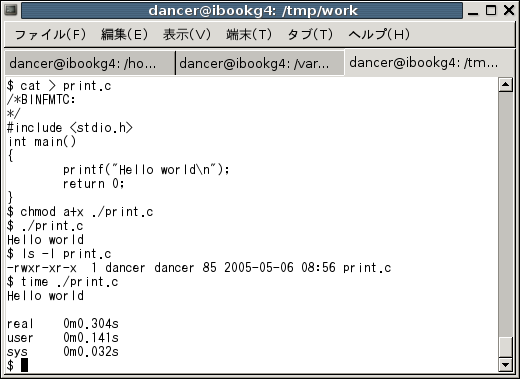Click the printf("Hello world\n"); line

146,170
